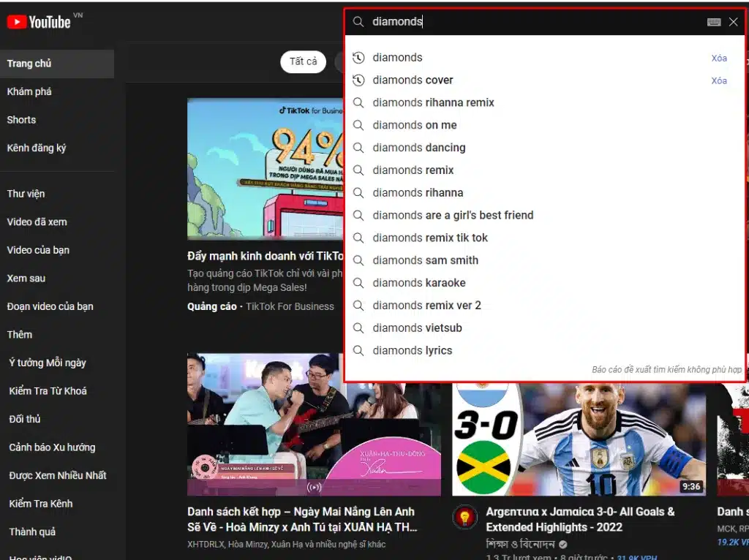Click the virtual keyboard icon in search bar

tap(714, 22)
